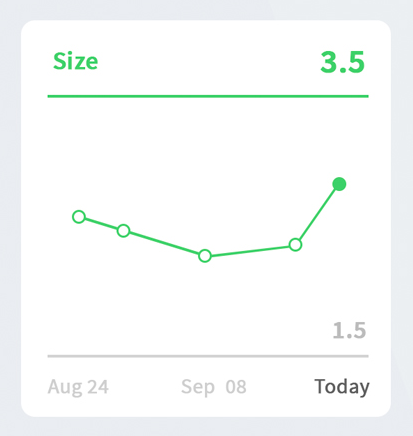413x436 pixels.
Task: Click the steep line segment rising to Today
Action: [x=317, y=214]
